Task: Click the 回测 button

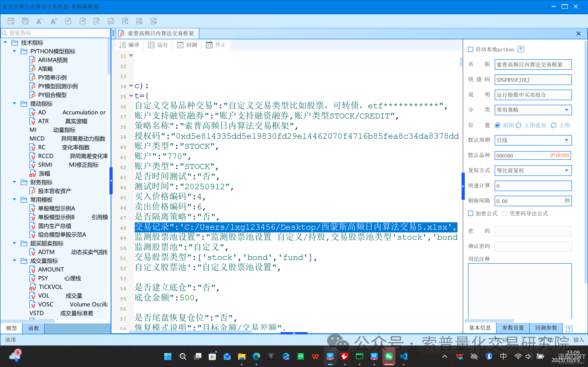Action: [187, 45]
